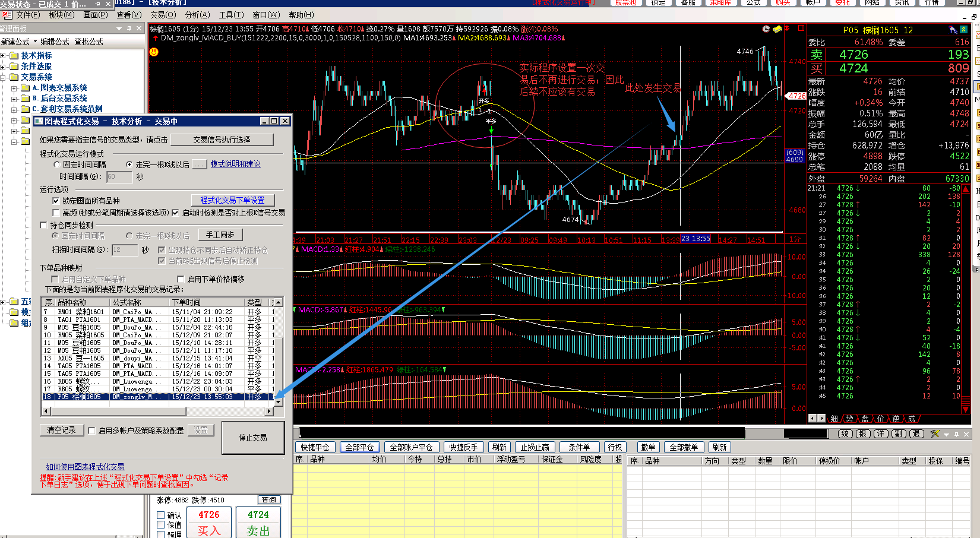
Task: Click the clock icon above the chart
Action: coord(766,29)
